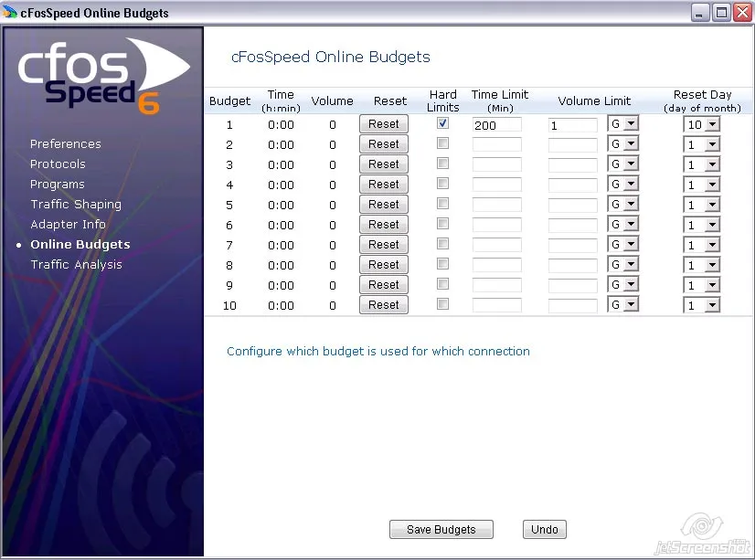Reset budget 9 counters
Viewport: 755px width, 560px height.
pos(384,285)
